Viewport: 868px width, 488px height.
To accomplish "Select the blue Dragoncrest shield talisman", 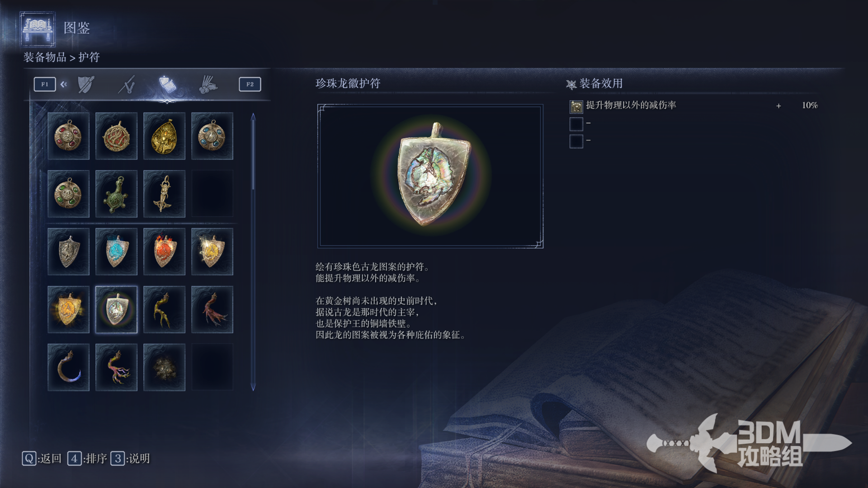I will 116,252.
